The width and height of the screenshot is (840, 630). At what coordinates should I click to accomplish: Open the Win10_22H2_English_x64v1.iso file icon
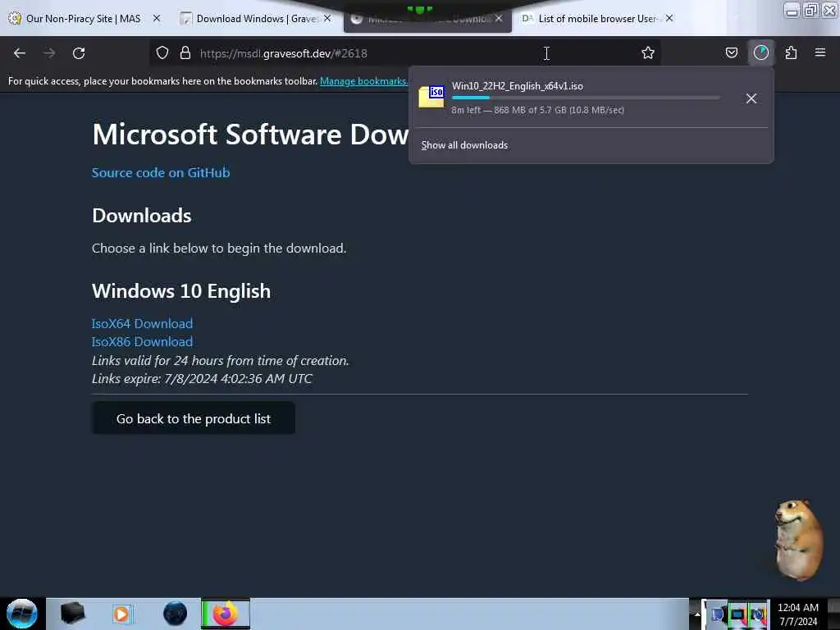point(431,97)
